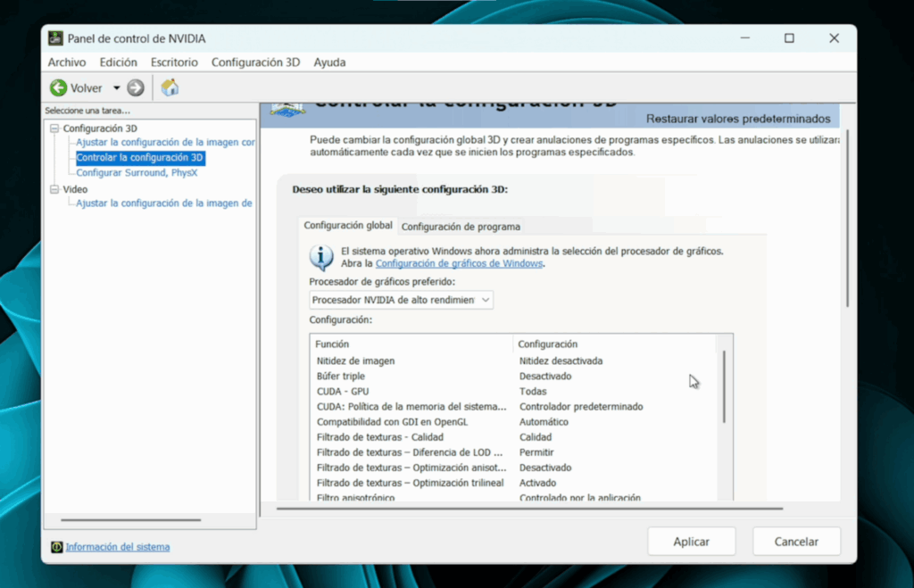Select Ajustar la configuración de la imagen under 3D
This screenshot has height=588, width=914.
click(165, 142)
